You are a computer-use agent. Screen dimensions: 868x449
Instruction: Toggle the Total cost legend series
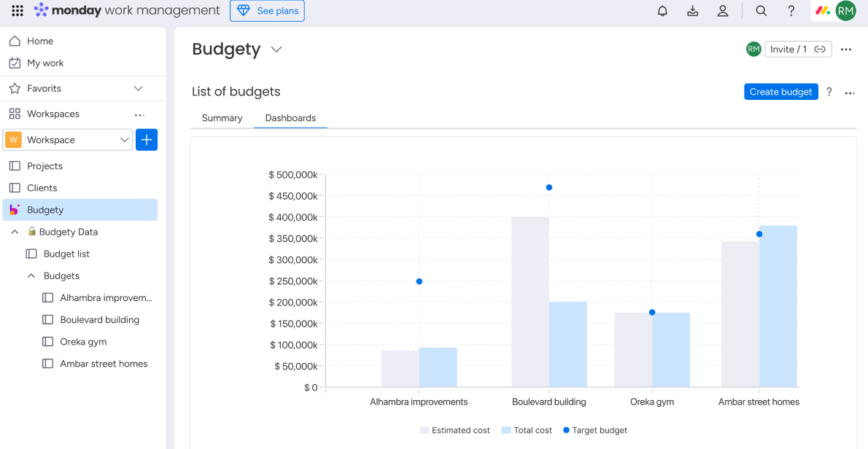pos(527,430)
